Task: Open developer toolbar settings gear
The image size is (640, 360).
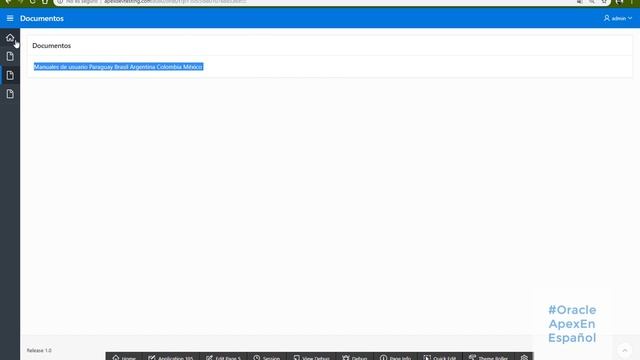Action: [524, 357]
